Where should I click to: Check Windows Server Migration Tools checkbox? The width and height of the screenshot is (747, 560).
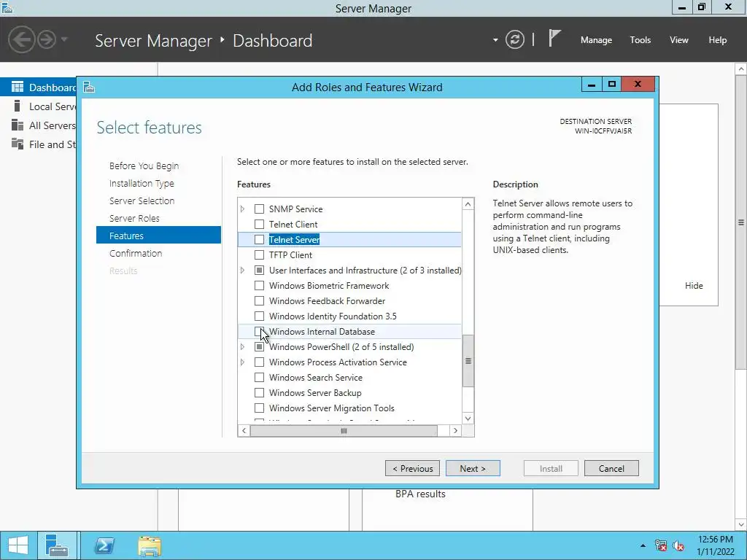(259, 408)
